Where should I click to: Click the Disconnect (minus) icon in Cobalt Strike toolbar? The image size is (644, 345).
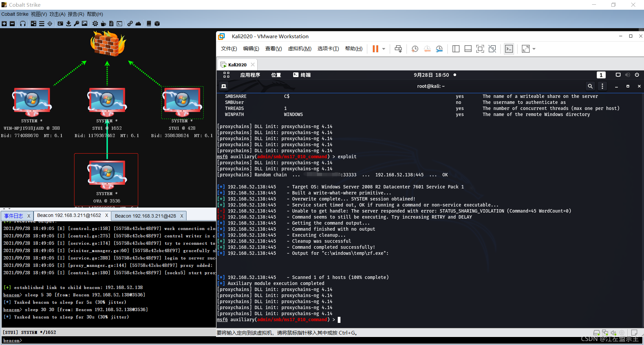[12, 23]
